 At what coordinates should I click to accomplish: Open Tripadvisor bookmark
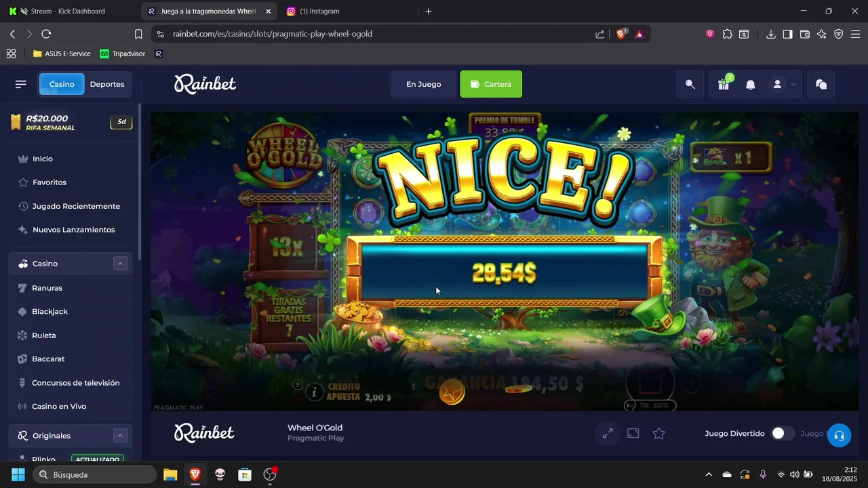pos(123,54)
